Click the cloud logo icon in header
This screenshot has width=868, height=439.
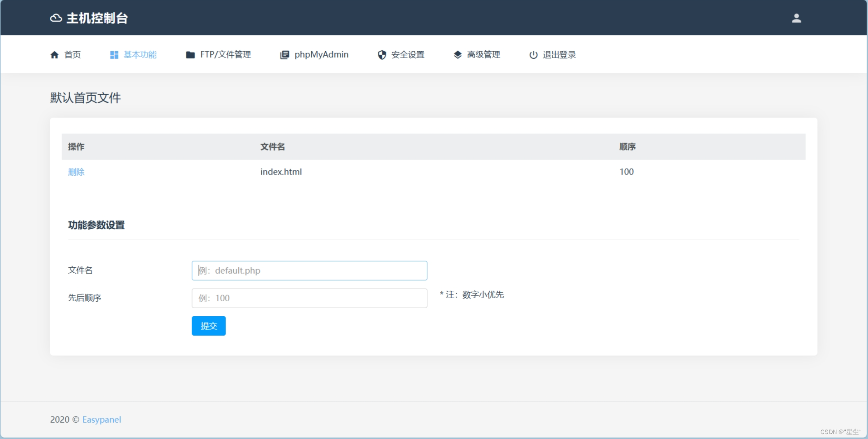56,18
